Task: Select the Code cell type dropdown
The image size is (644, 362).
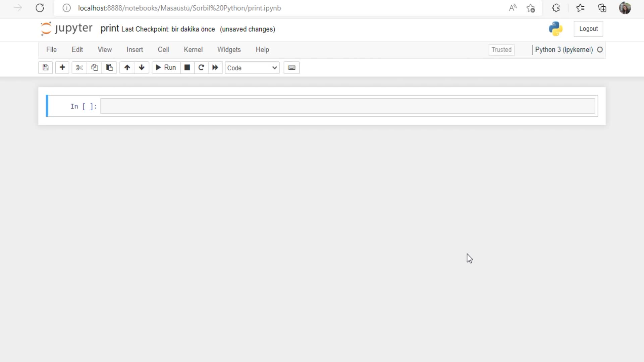Action: pos(251,68)
